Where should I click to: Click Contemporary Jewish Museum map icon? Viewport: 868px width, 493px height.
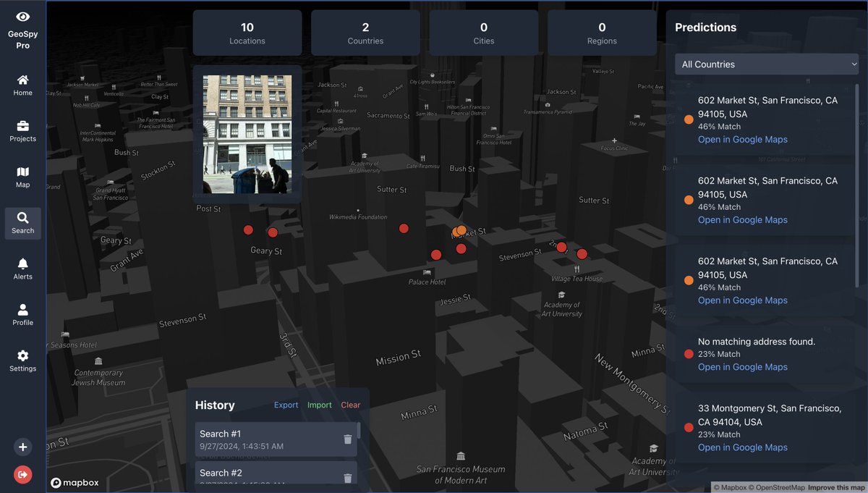[x=98, y=361]
